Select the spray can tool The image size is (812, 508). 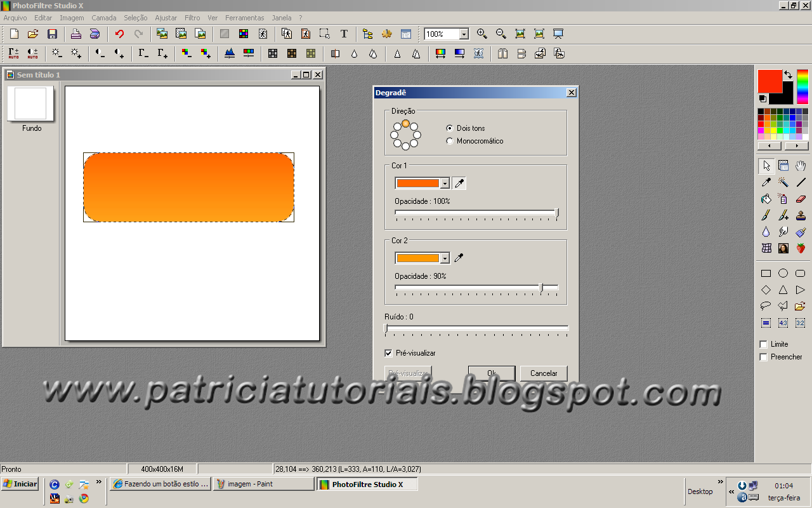(783, 199)
